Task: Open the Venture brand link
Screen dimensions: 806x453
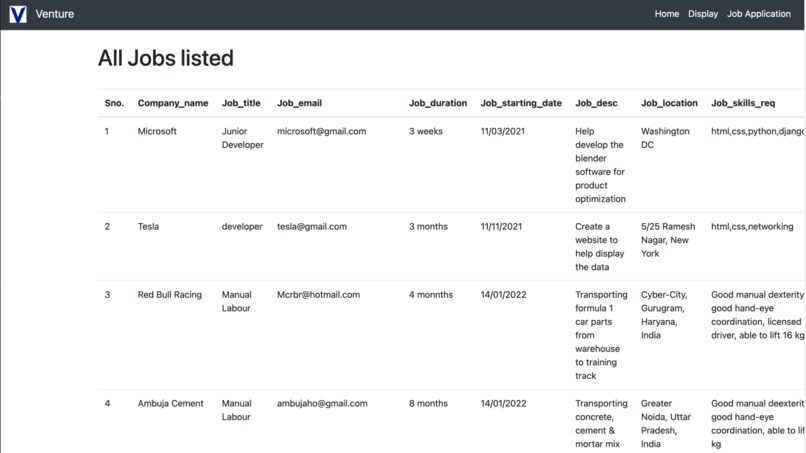Action: click(x=54, y=14)
